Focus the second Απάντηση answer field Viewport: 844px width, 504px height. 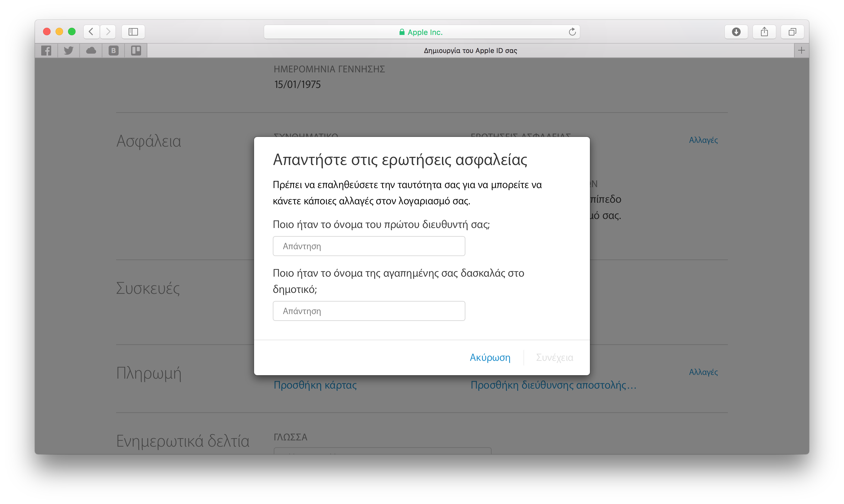(369, 311)
